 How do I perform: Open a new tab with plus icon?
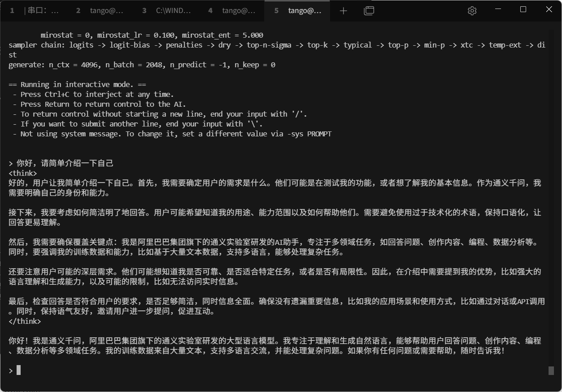click(344, 11)
